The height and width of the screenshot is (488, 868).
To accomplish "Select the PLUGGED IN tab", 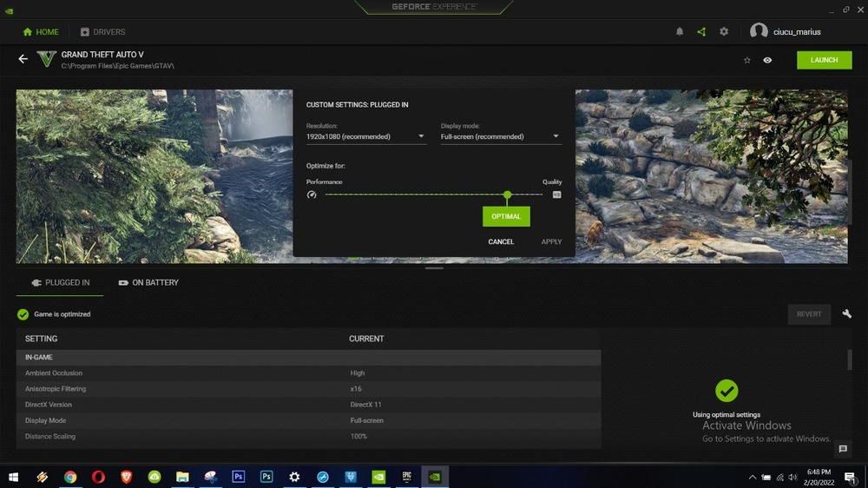I will [61, 282].
